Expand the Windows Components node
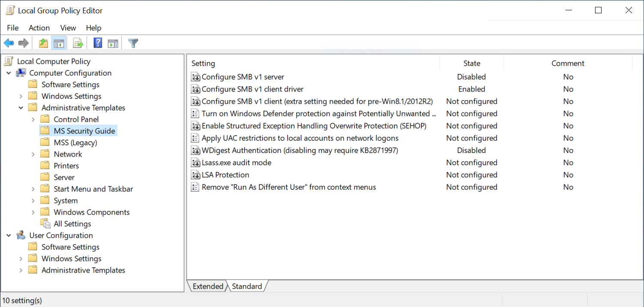Screen dimensions: 644x307 coord(33,212)
